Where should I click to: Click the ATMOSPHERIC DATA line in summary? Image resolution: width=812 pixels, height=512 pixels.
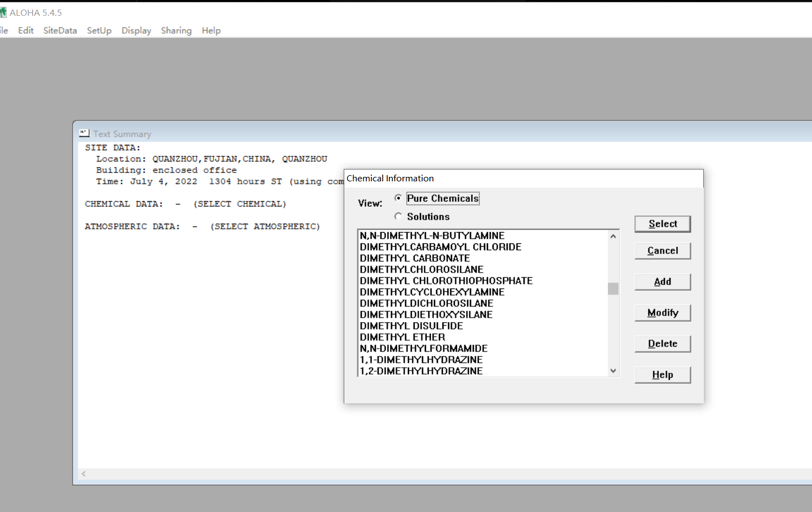click(202, 226)
